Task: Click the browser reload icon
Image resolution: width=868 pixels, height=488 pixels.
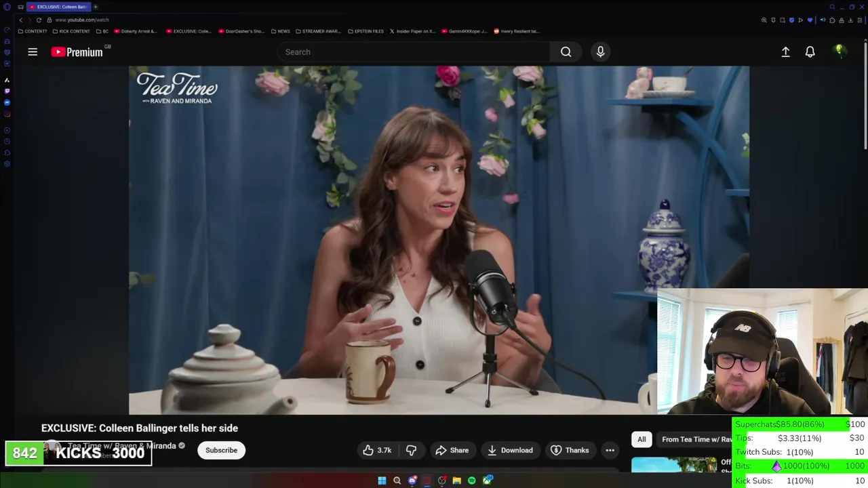Action: pyautogui.click(x=39, y=20)
